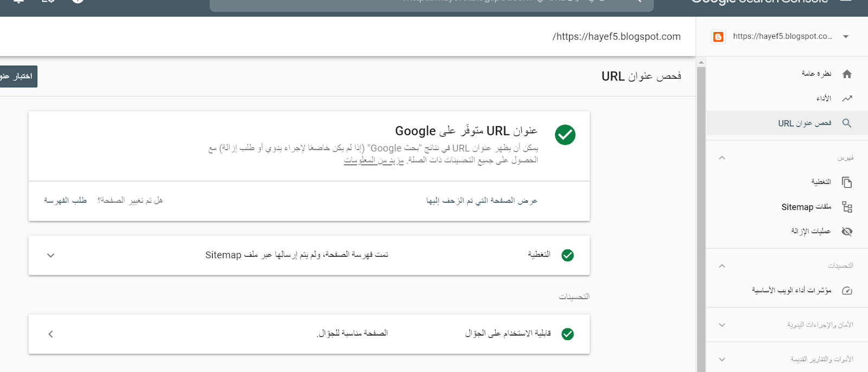Click the Mobile Usability row label
This screenshot has width=868, height=372.
pos(508,333)
